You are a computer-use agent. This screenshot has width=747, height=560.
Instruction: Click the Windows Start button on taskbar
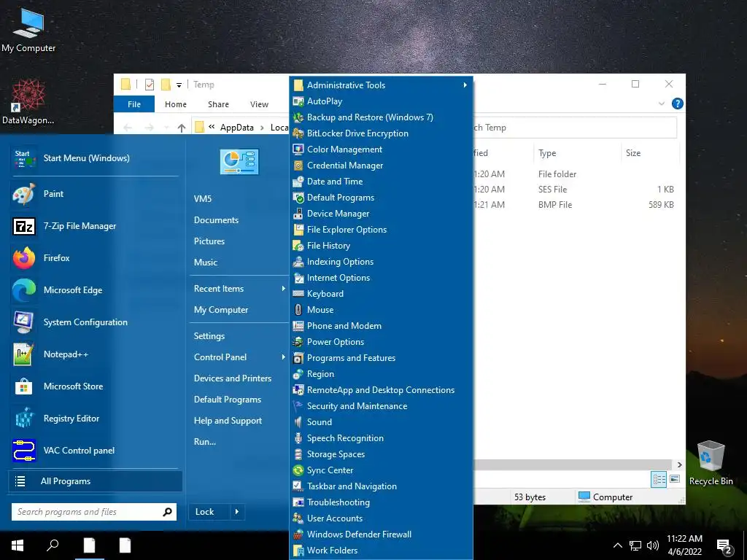(18, 545)
